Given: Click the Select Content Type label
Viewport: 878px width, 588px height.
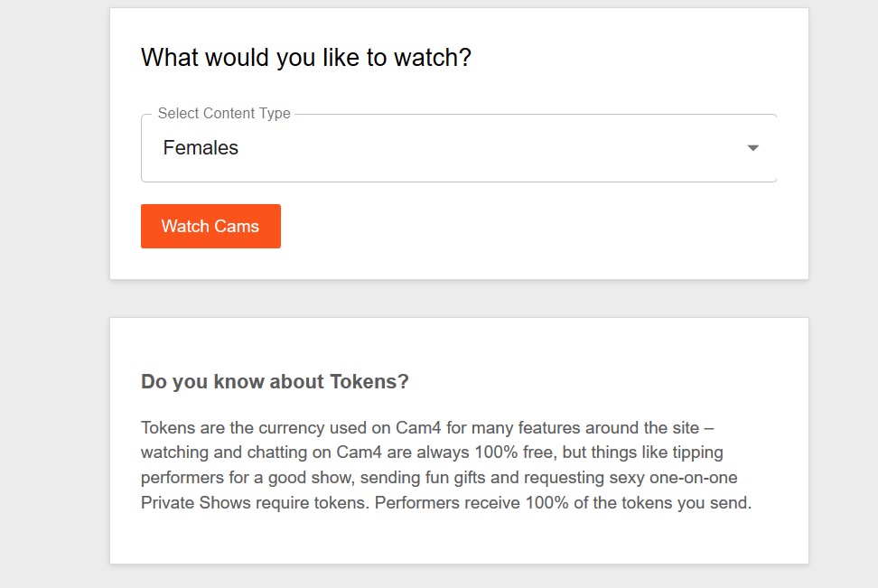Looking at the screenshot, I should tap(224, 113).
